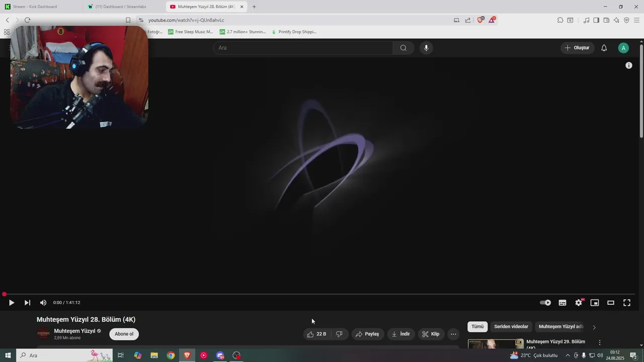Start voice search with microphone

coord(426,48)
